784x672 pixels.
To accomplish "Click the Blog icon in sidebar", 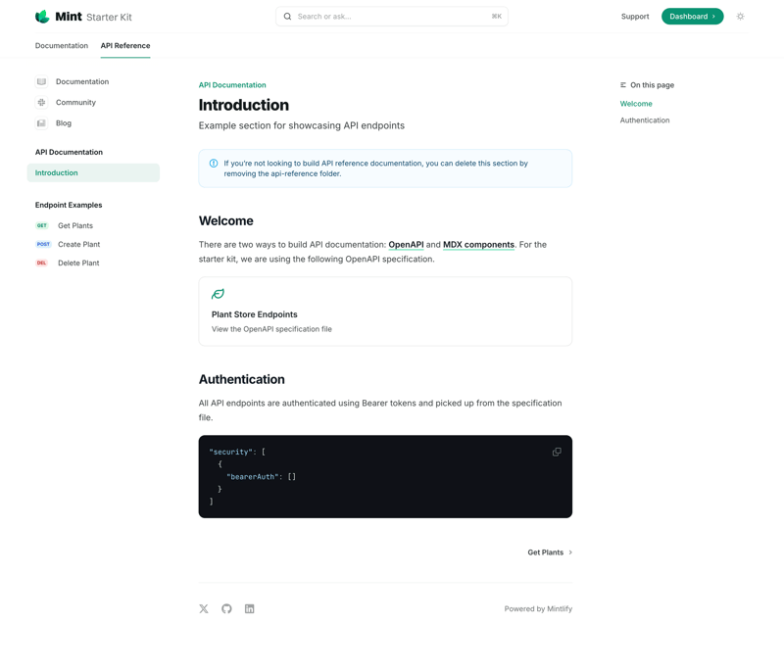I will [40, 122].
